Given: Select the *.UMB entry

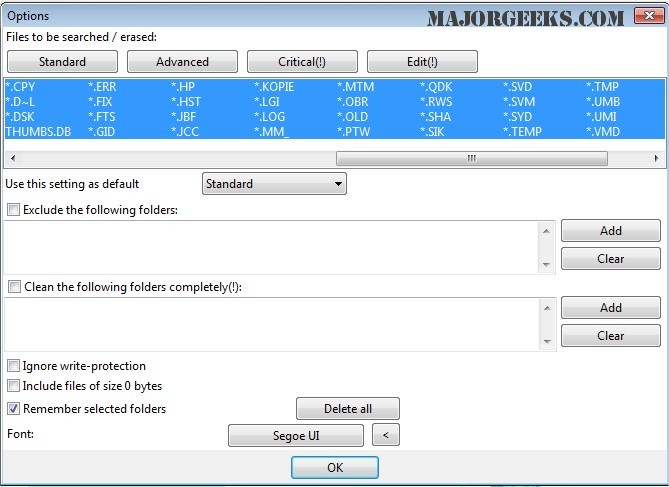Looking at the screenshot, I should (603, 102).
